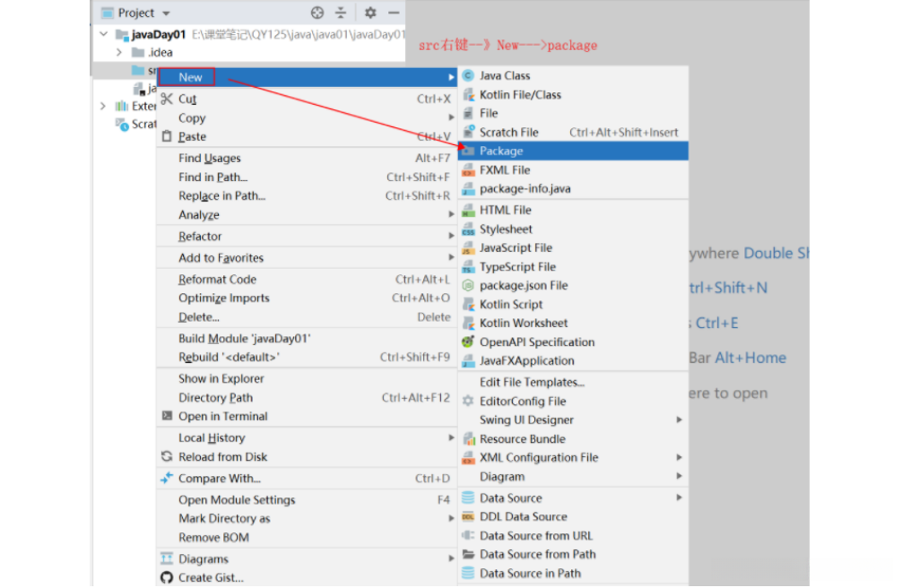Viewport: 902px width, 588px height.
Task: Open the Analyze submenu arrow
Action: click(451, 214)
